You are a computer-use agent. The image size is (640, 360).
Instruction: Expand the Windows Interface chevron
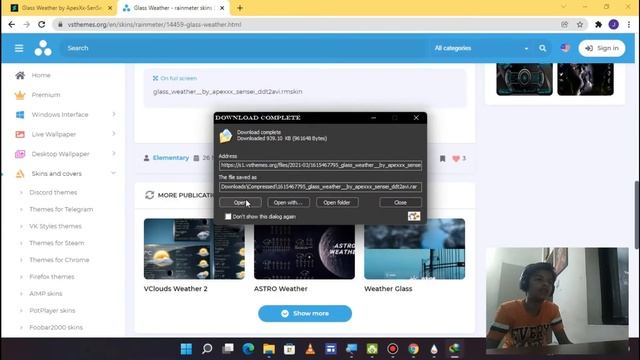coord(114,114)
